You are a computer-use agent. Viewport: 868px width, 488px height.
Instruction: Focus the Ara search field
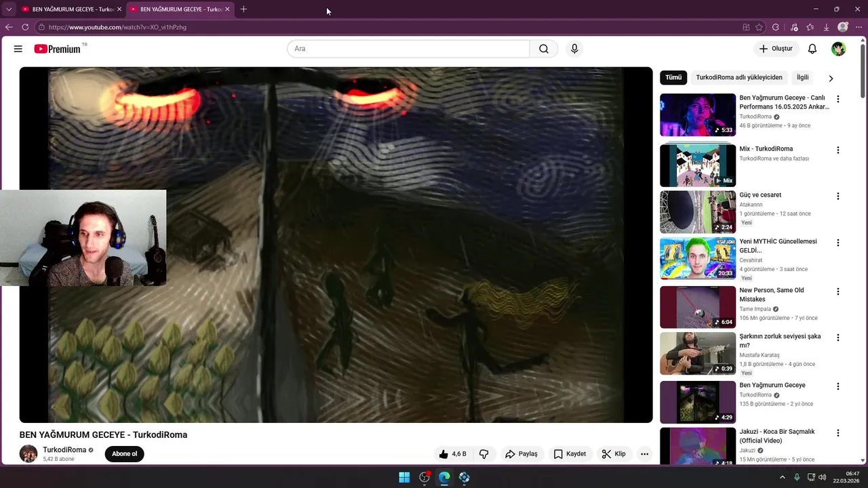408,49
